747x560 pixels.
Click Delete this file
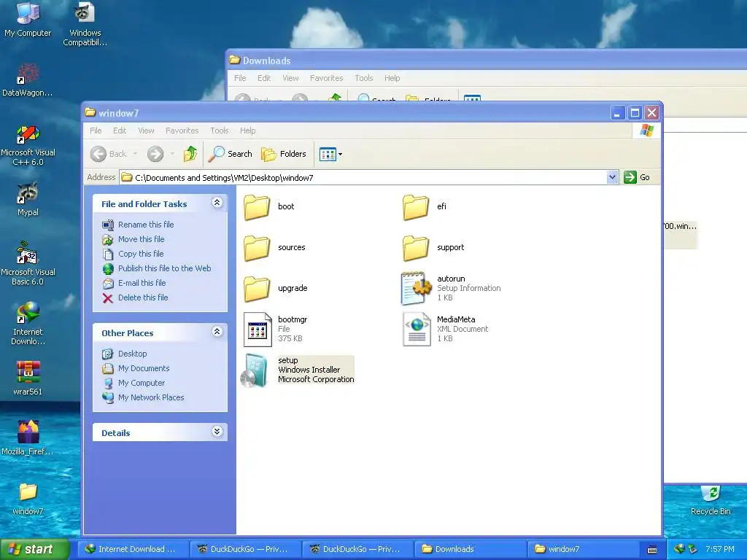click(x=143, y=297)
